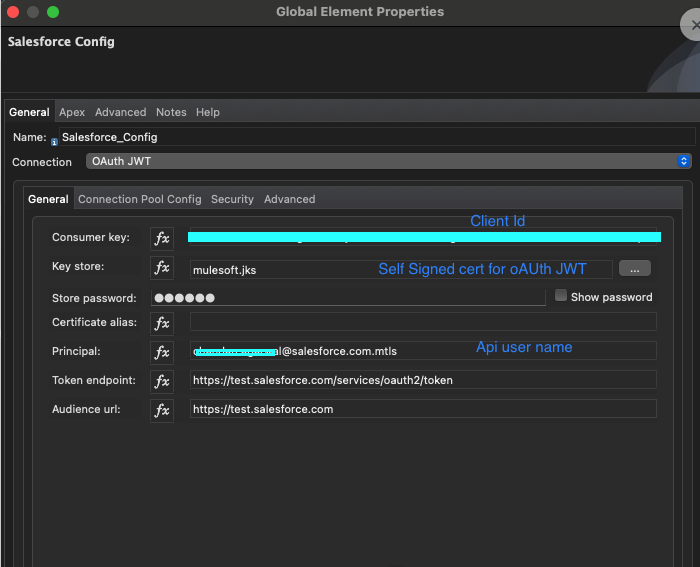The height and width of the screenshot is (567, 700).
Task: Click the fx icon next to Certificate alias
Action: 162,323
